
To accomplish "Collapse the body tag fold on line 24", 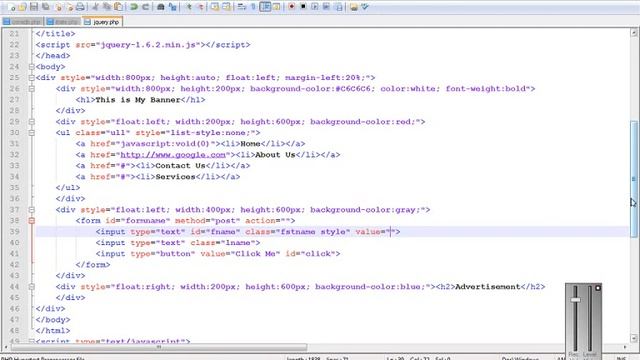I will coord(31,67).
